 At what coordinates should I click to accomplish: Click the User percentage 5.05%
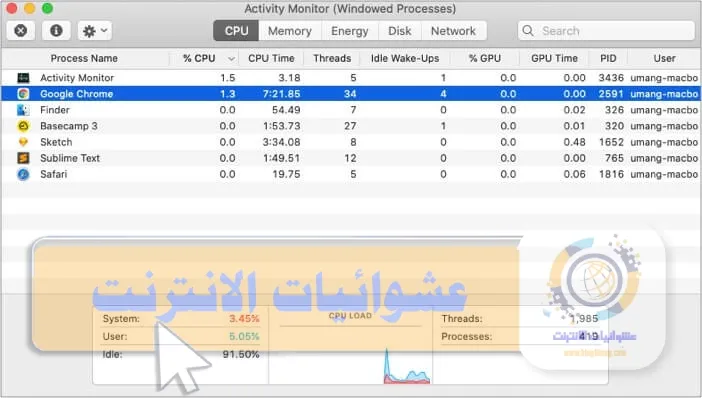pos(244,337)
